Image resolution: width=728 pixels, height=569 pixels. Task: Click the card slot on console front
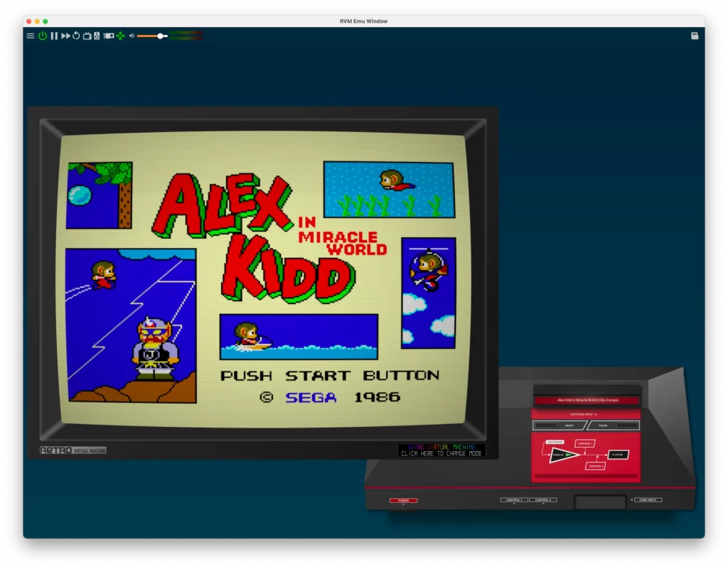pos(600,502)
